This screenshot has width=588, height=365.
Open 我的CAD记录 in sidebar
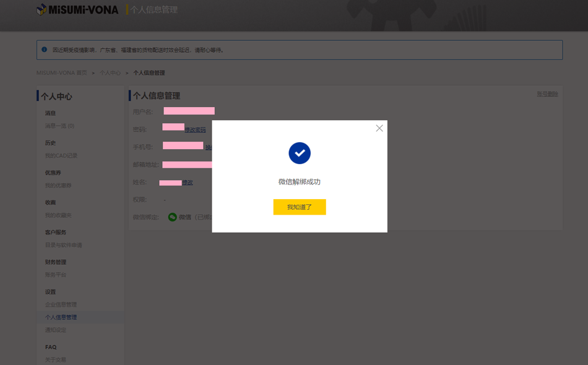(61, 156)
